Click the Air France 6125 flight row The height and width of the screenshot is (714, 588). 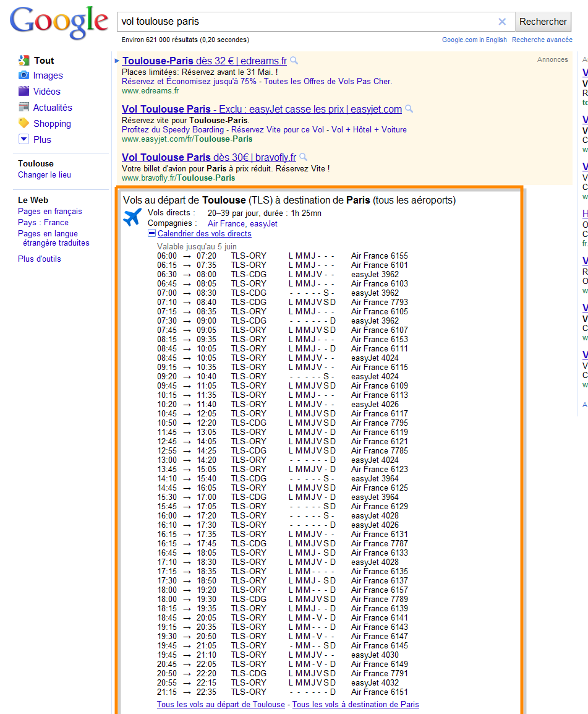[283, 488]
